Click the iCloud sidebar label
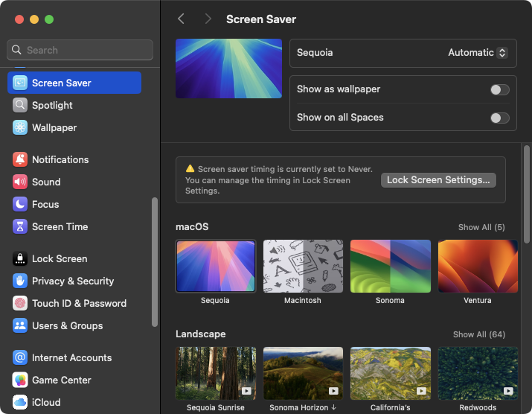This screenshot has height=414, width=532. click(46, 402)
